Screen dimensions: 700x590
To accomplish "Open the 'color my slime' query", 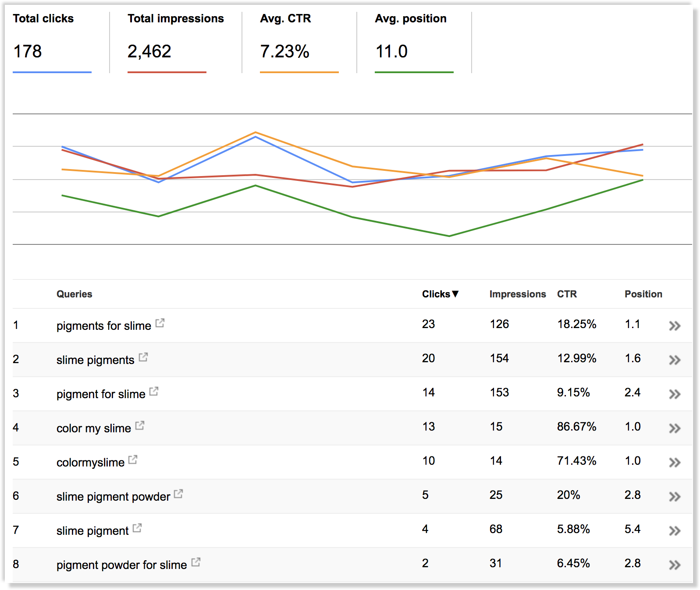I will click(x=94, y=428).
